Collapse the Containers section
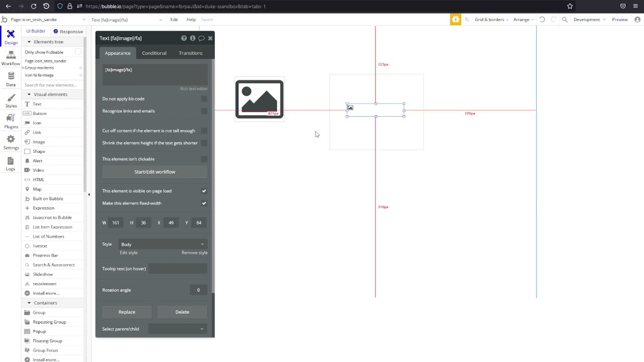The image size is (644, 362). pos(29,303)
